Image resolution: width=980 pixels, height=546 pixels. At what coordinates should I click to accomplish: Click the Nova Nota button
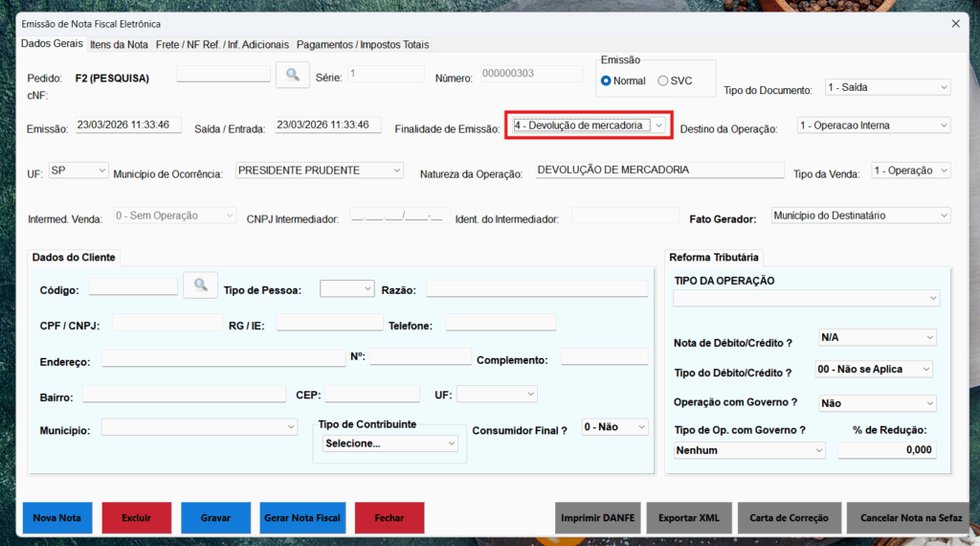57,518
